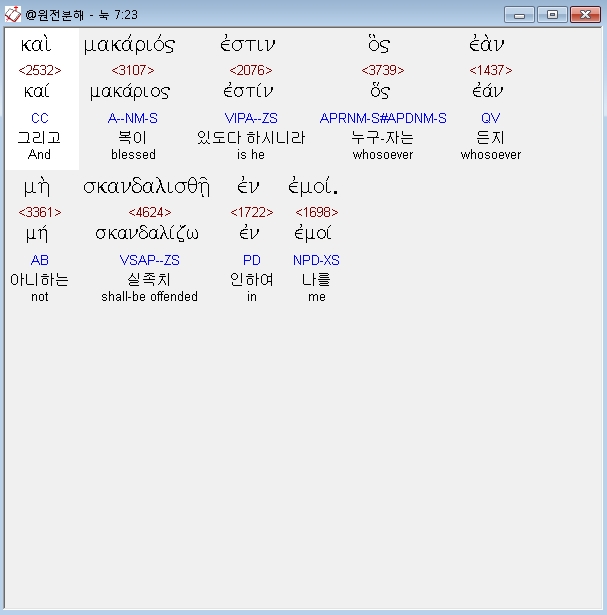
Task: Click the lemma σκανδαλίζω
Action: click(147, 234)
